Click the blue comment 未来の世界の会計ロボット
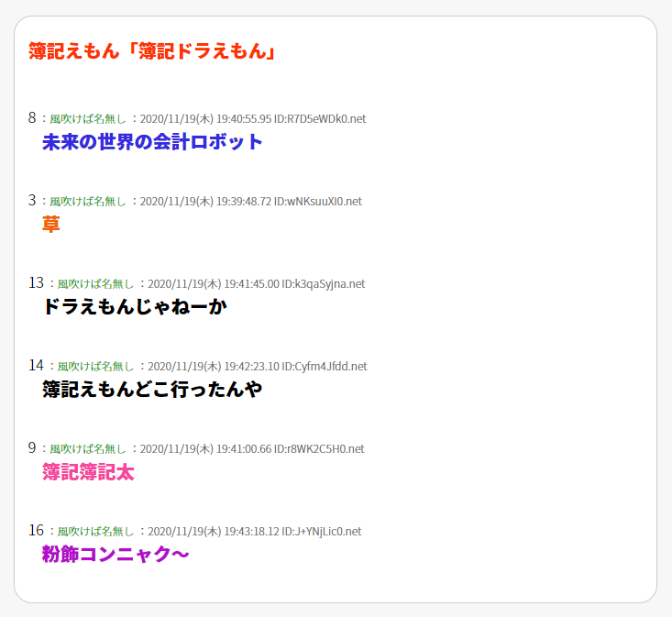 pos(152,142)
